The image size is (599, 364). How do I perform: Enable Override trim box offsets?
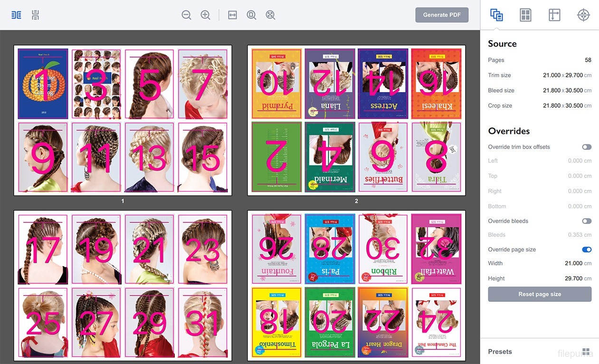click(587, 147)
